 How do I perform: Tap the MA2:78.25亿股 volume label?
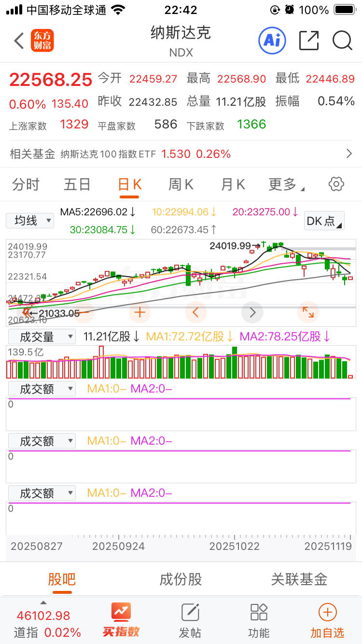285,336
